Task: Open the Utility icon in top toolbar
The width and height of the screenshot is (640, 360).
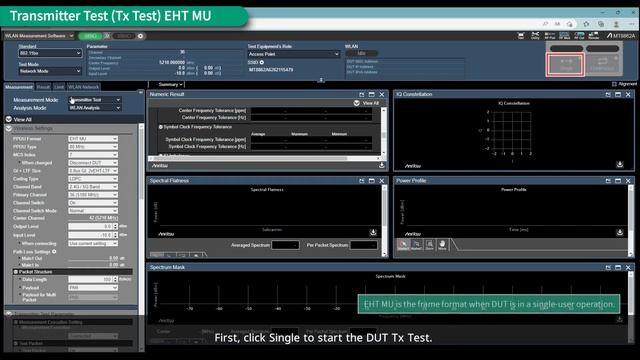Action: point(535,36)
